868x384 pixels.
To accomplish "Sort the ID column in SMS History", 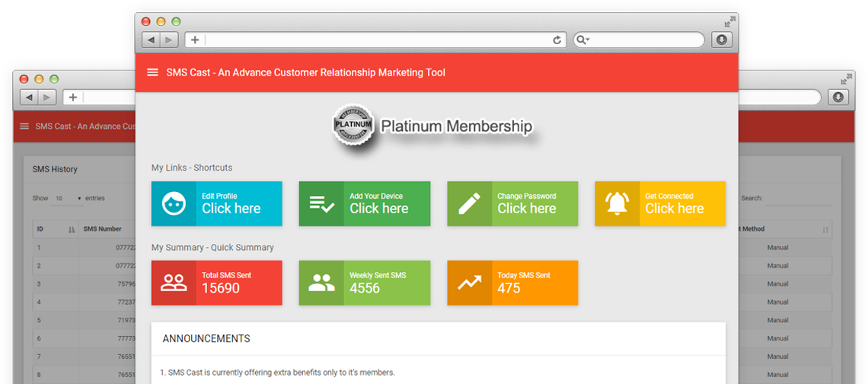I will click(x=72, y=229).
